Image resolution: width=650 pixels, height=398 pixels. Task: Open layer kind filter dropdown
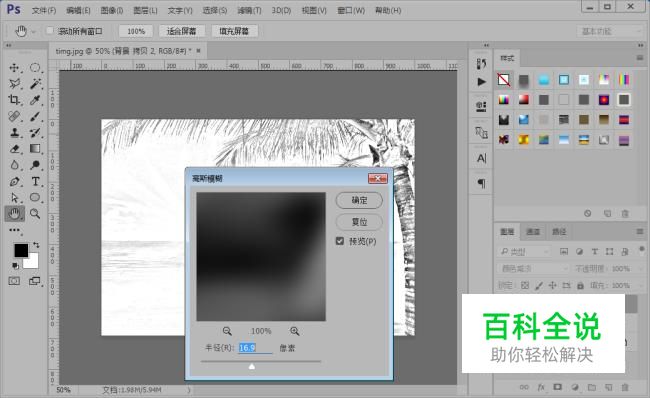pyautogui.click(x=524, y=252)
